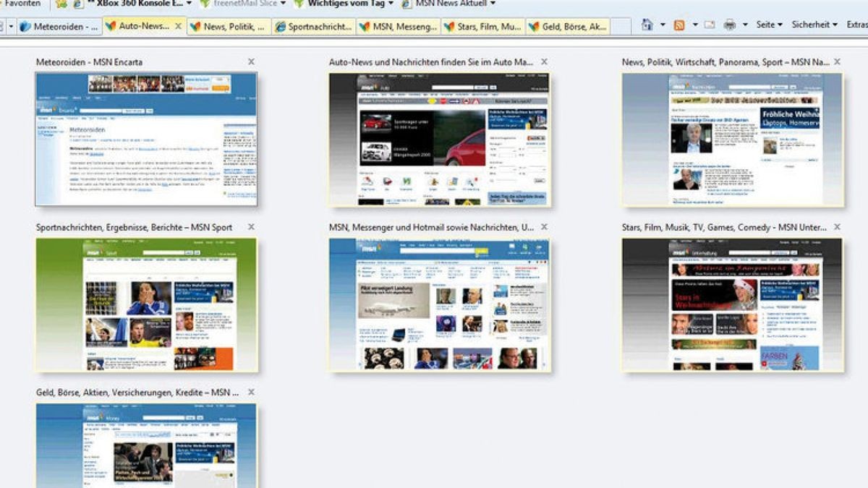Screen dimensions: 868x488
Task: Click the MSN News Aktuell favorites link
Action: click(454, 4)
